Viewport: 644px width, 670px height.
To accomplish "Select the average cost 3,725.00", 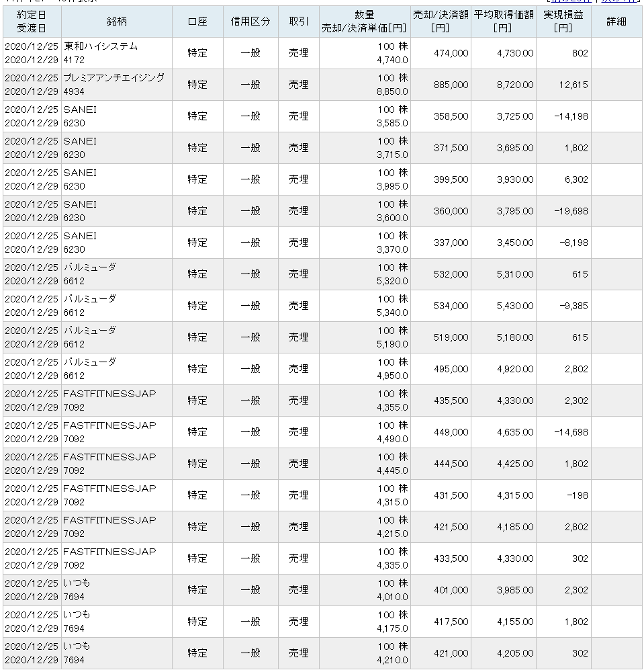I will (x=515, y=116).
